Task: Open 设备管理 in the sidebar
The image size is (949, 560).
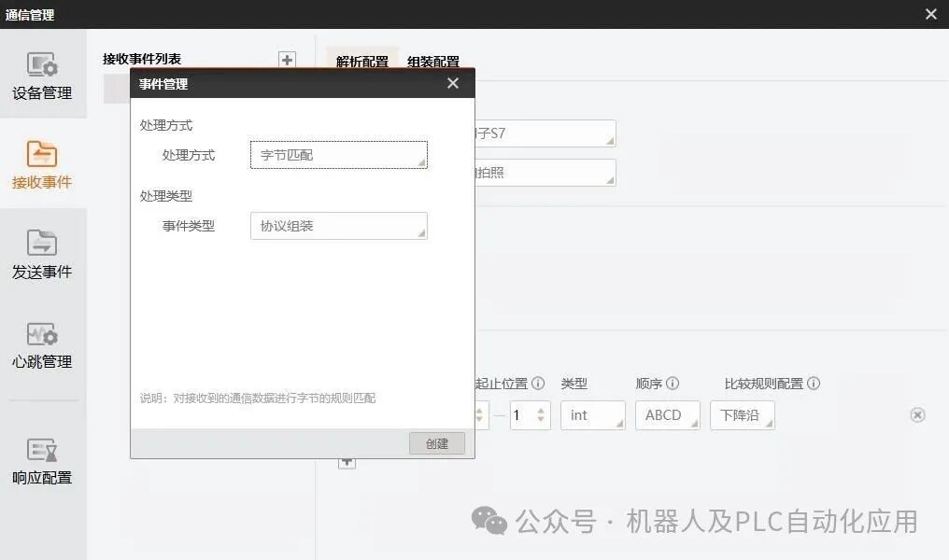Action: (42, 76)
